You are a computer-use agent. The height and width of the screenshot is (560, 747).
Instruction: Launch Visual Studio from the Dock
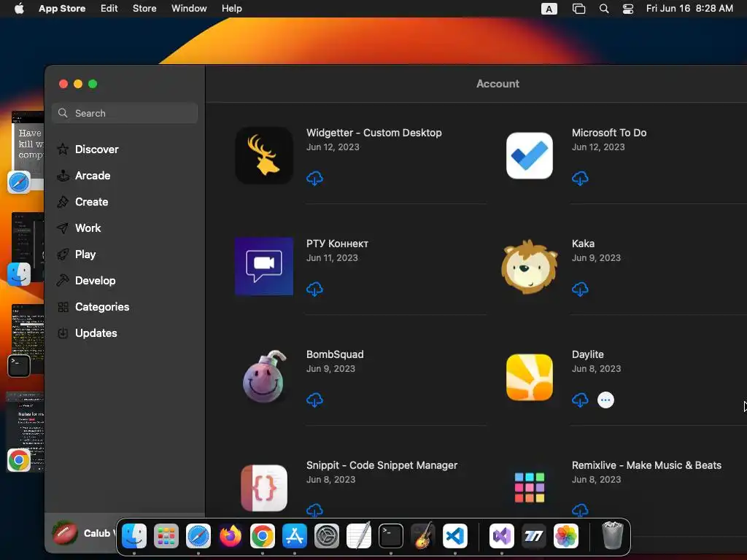click(502, 536)
